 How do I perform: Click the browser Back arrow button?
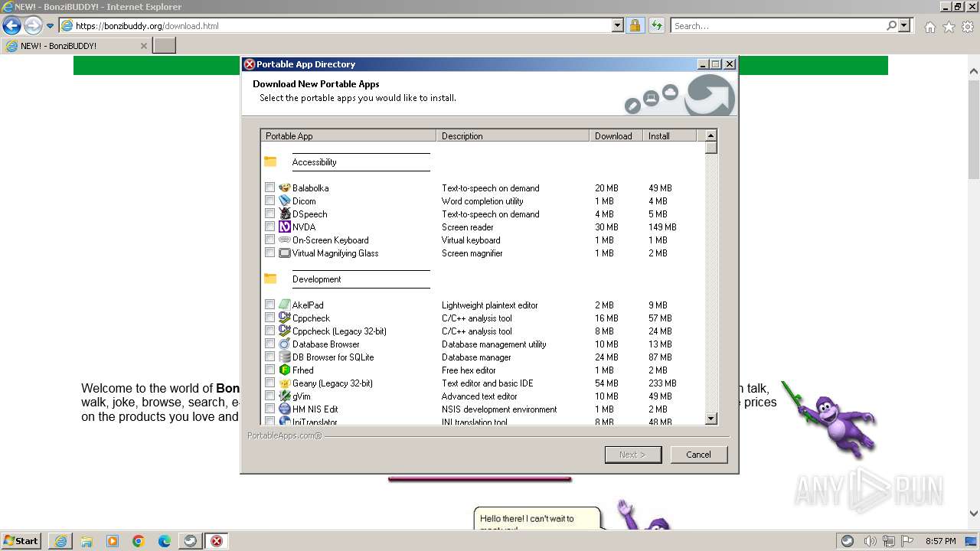[11, 26]
